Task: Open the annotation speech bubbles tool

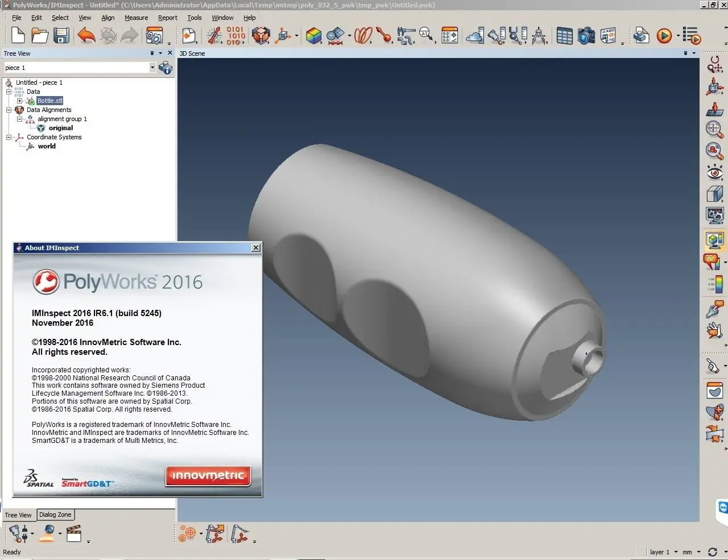Action: point(712,262)
